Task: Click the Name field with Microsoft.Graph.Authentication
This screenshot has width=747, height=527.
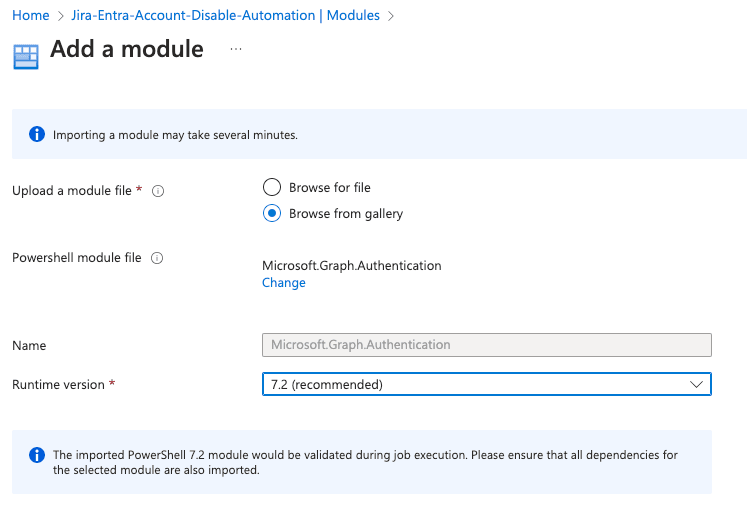Action: click(x=486, y=345)
